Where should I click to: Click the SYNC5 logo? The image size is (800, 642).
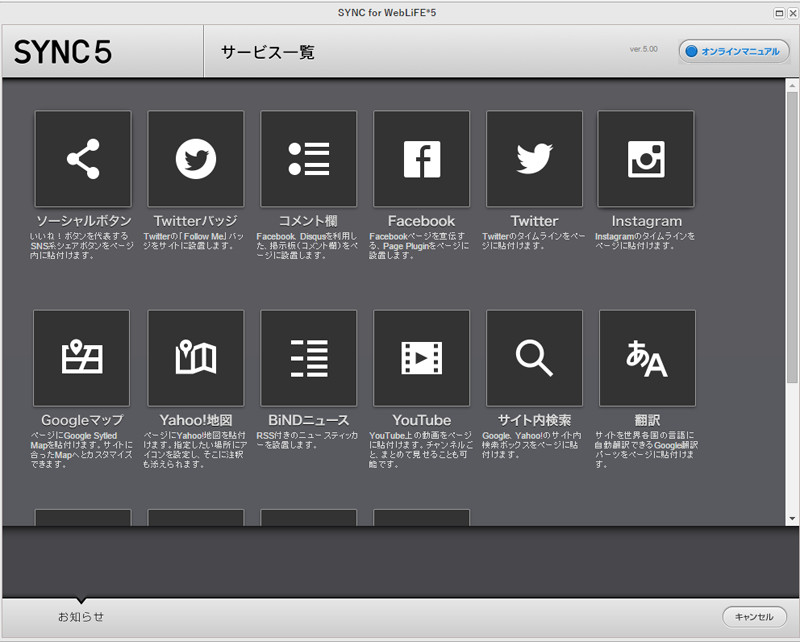pyautogui.click(x=64, y=50)
